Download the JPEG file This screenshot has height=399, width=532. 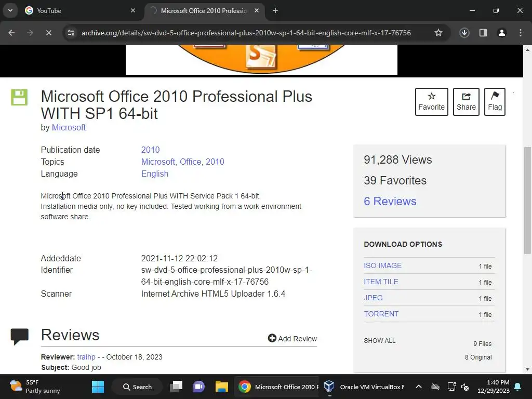[373, 298]
